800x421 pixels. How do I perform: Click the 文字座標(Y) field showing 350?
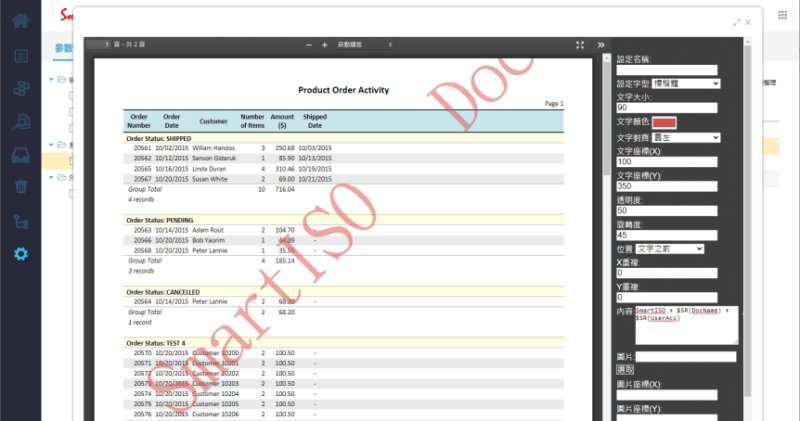click(x=667, y=186)
